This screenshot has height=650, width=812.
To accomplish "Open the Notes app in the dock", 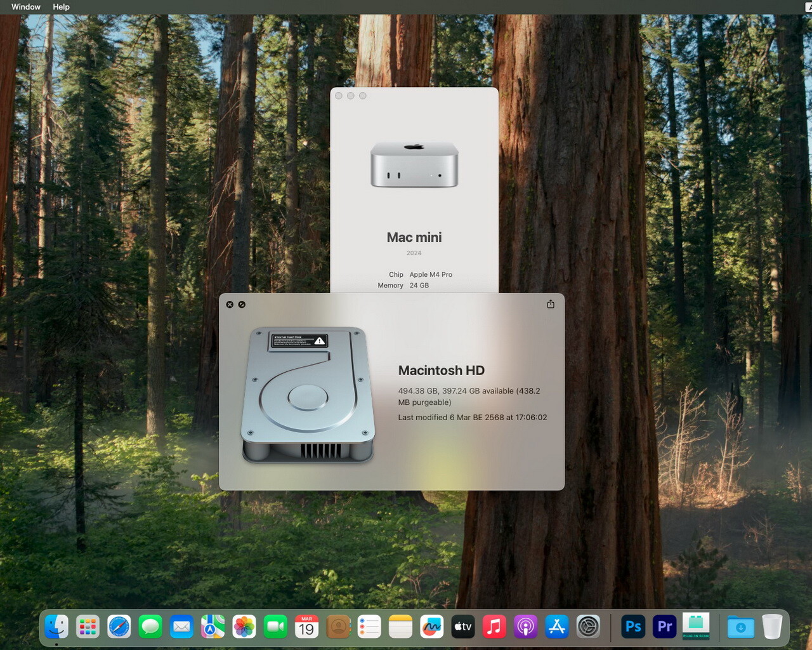I will (400, 627).
